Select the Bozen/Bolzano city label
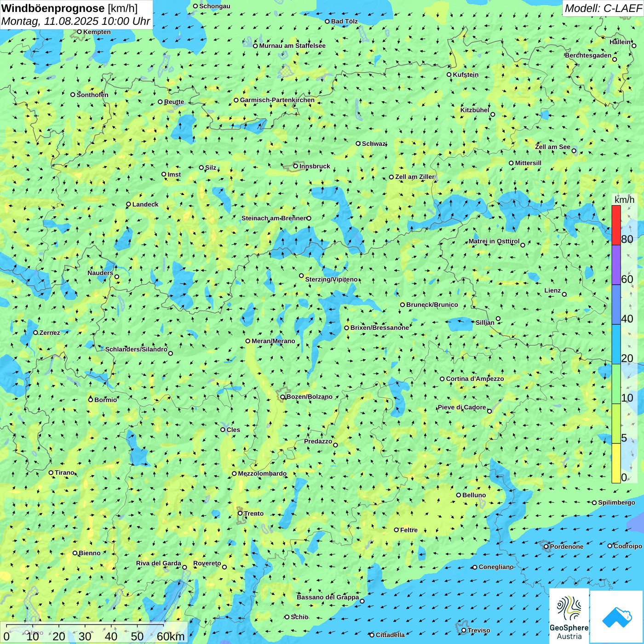The image size is (644, 644). point(309,397)
